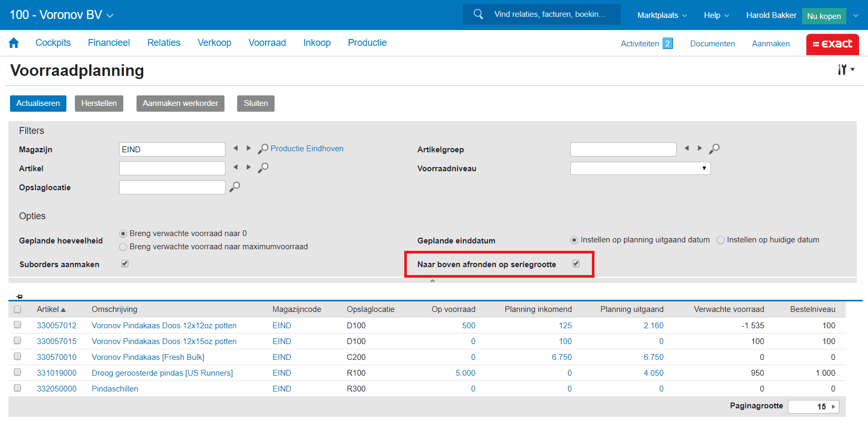
Task: Select 'Breng verwachte voorraad naar maximumvoorraad' option
Action: point(123,247)
